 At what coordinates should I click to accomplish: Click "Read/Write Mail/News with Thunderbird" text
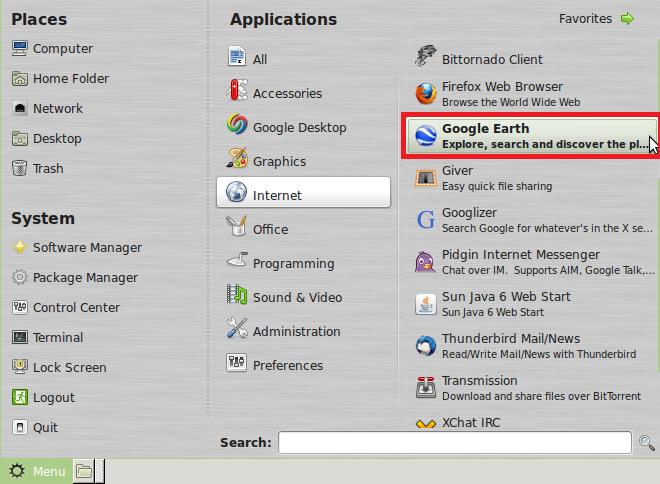(539, 354)
